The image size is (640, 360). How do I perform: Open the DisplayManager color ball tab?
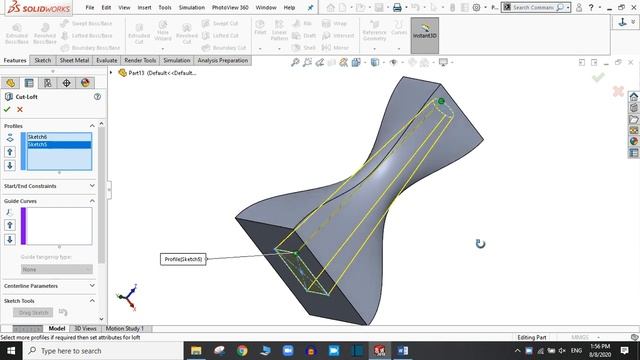pyautogui.click(x=85, y=83)
